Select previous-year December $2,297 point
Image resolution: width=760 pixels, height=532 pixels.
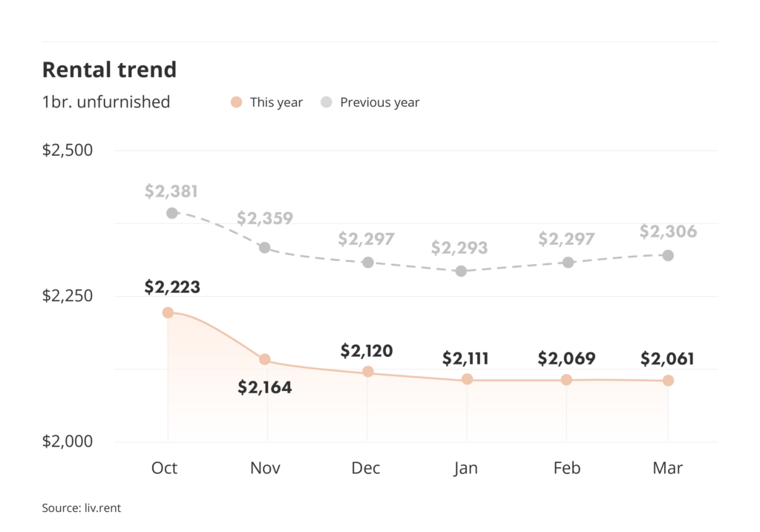(367, 263)
